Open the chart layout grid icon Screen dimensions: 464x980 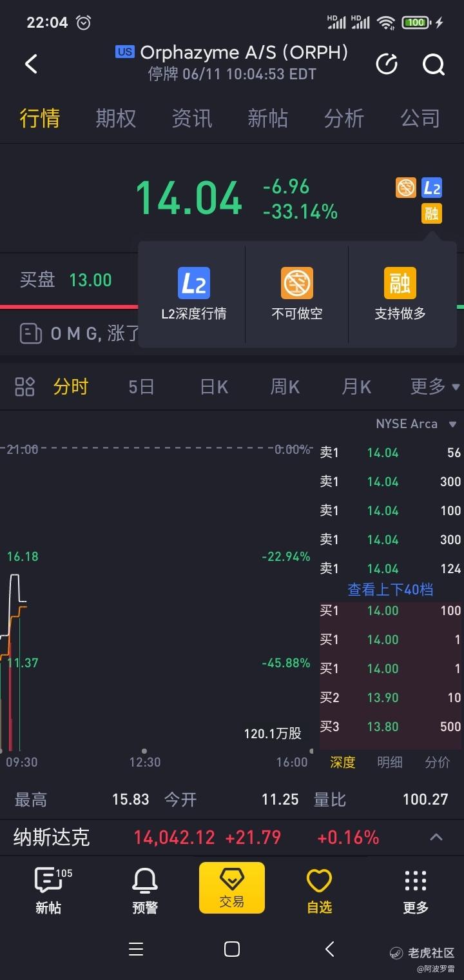tap(24, 387)
